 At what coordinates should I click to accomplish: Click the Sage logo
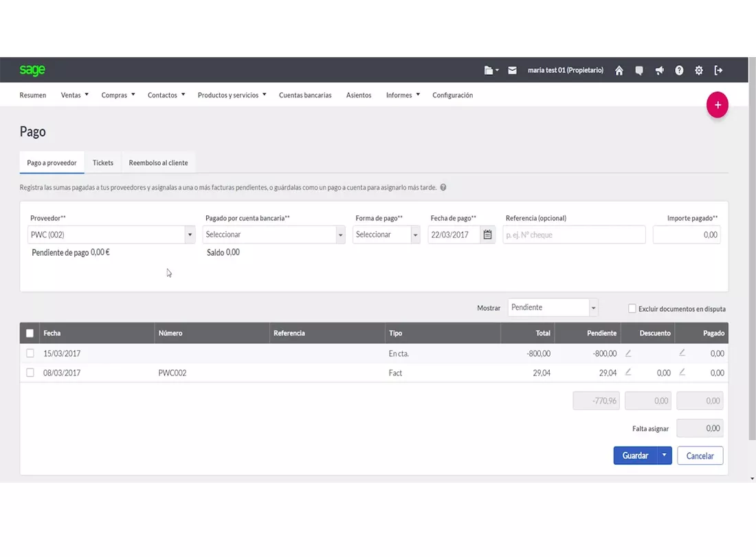click(x=32, y=70)
